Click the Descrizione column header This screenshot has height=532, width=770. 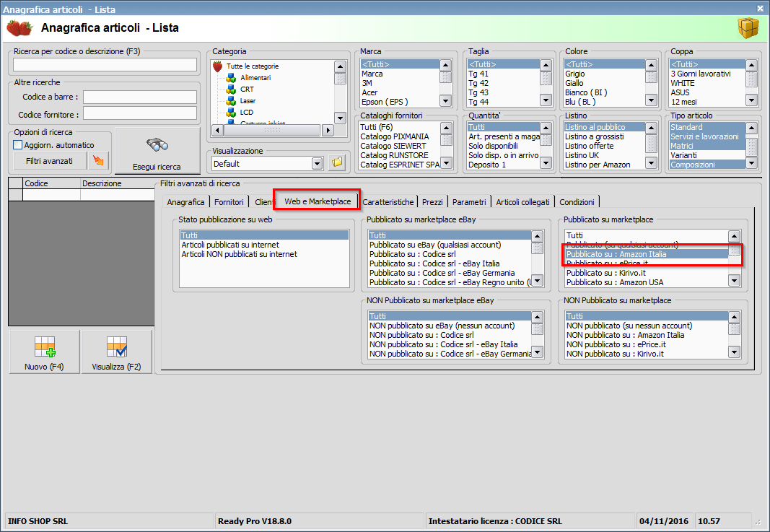pyautogui.click(x=118, y=183)
